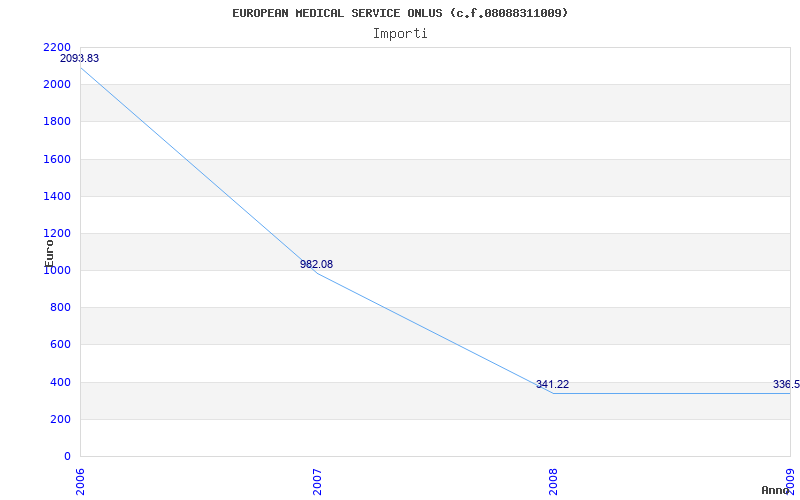Screen dimensions: 800x500
Task: Click the Euro y-axis title
Action: coord(49,253)
